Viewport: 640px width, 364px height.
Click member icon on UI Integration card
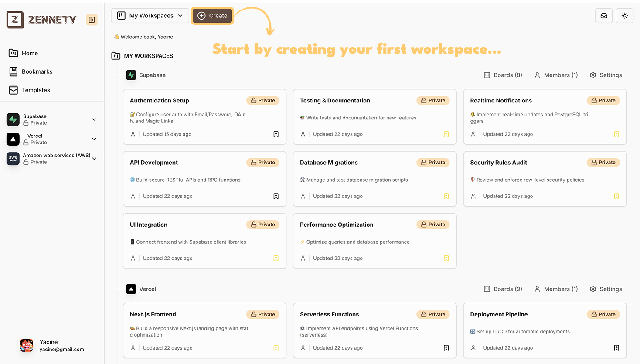tap(133, 258)
